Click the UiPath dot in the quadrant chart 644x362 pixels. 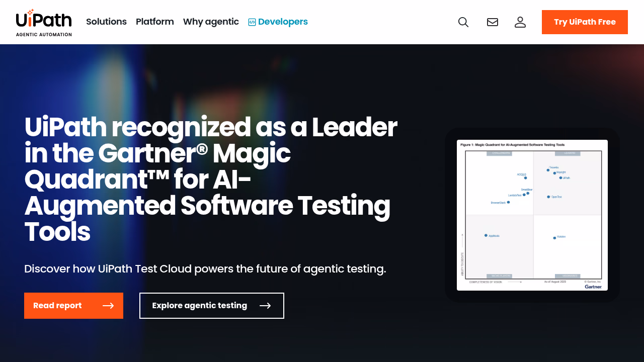[x=560, y=177]
